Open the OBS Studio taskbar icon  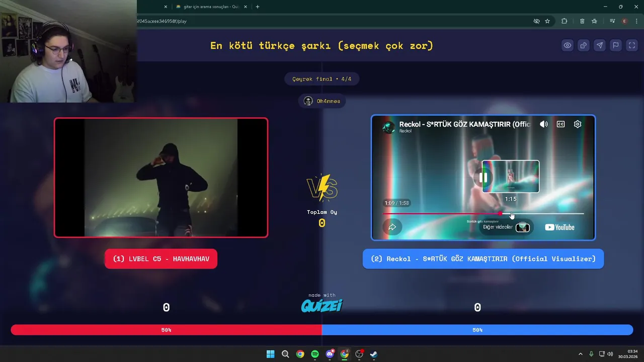coord(359,354)
